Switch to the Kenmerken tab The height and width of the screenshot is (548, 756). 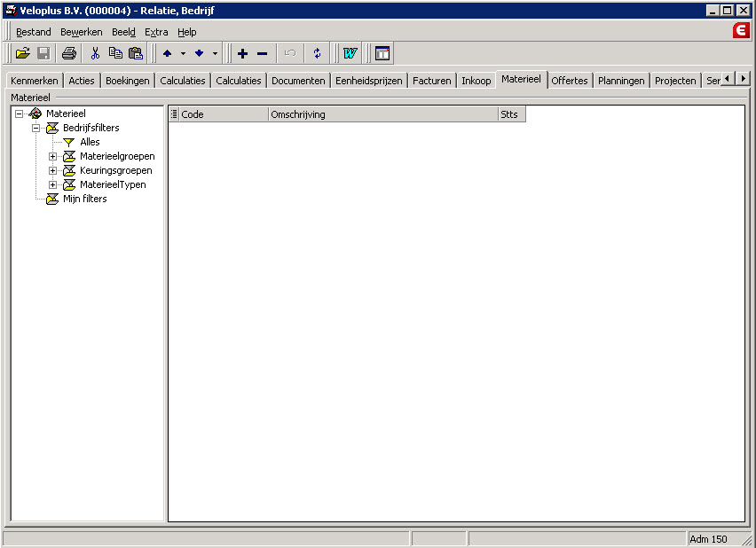point(35,81)
